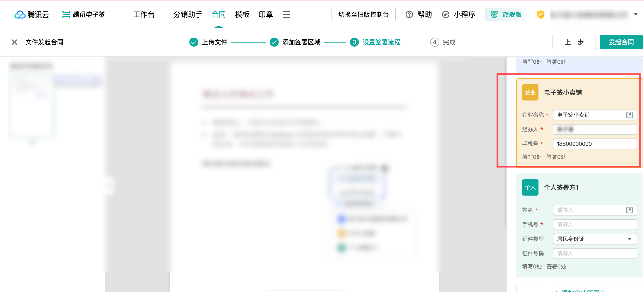Viewport: 644px width, 292px height.
Task: Click the 旗舰版 label
Action: coord(512,14)
